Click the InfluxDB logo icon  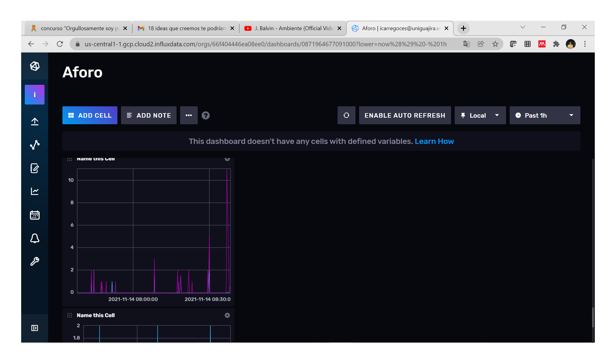click(35, 66)
